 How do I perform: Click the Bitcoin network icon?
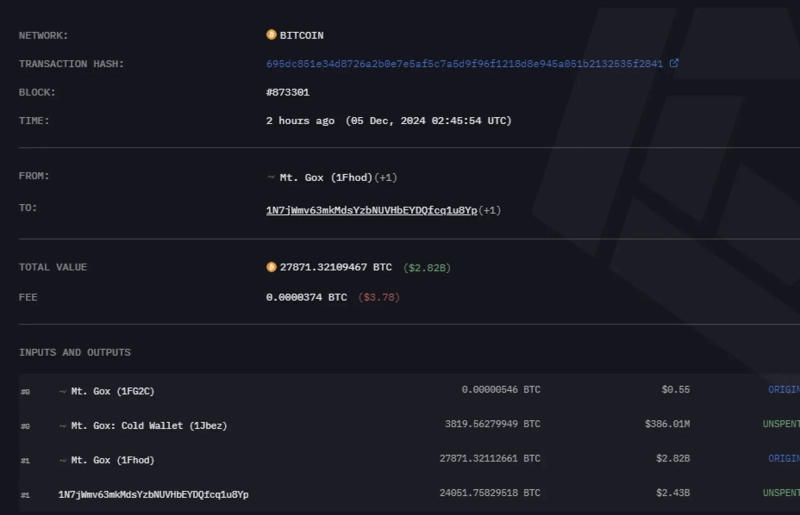271,35
